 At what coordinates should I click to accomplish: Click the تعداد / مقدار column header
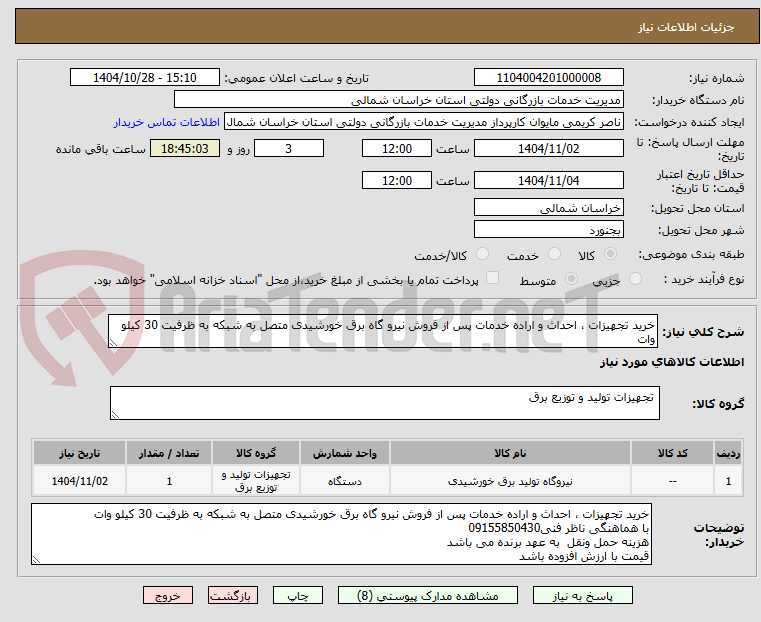[169, 453]
